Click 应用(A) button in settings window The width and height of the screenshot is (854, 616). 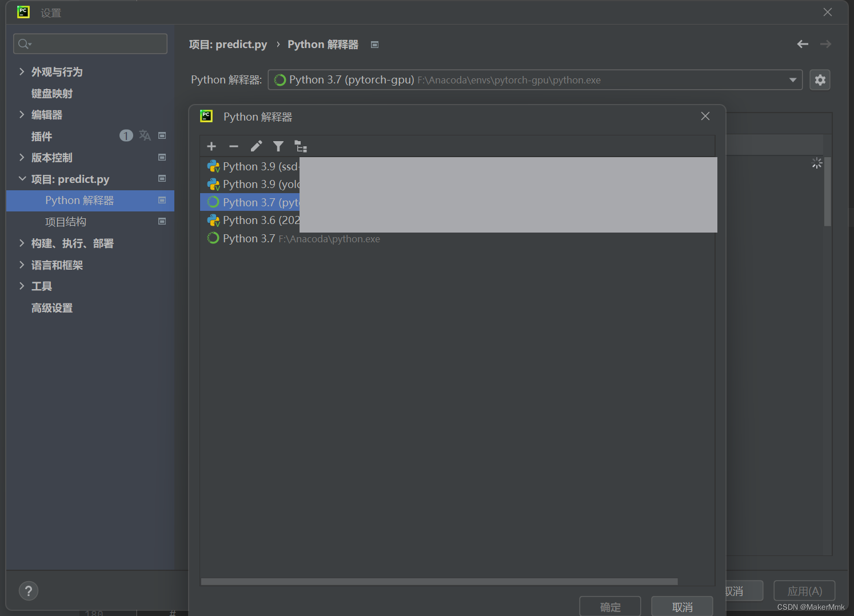[804, 591]
